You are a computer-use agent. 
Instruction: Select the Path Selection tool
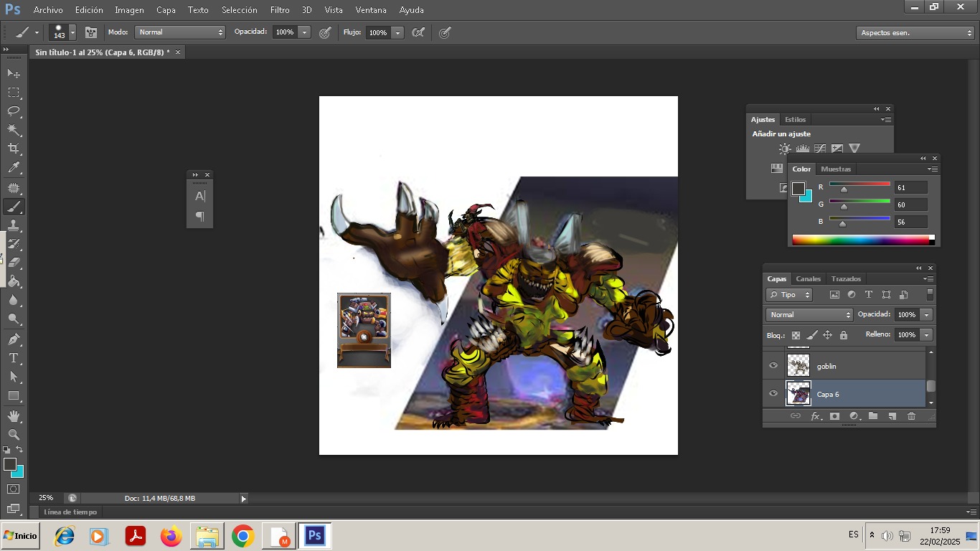point(14,376)
